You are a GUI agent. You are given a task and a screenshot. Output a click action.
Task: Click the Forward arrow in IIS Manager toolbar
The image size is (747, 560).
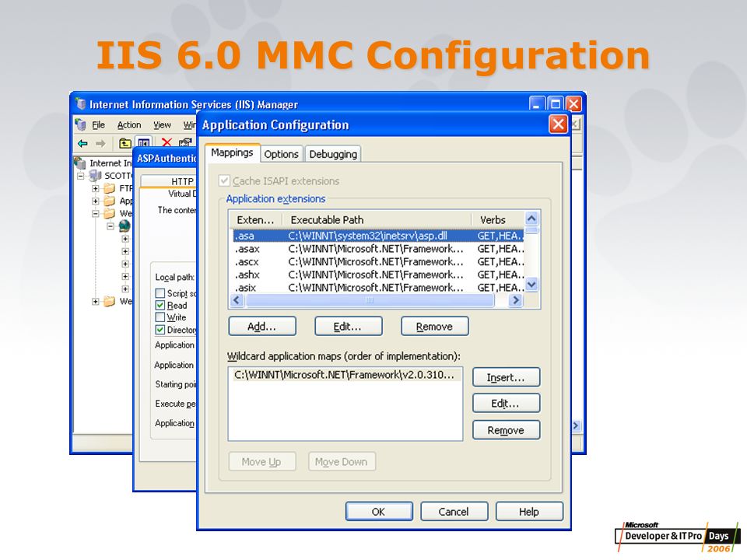click(100, 143)
